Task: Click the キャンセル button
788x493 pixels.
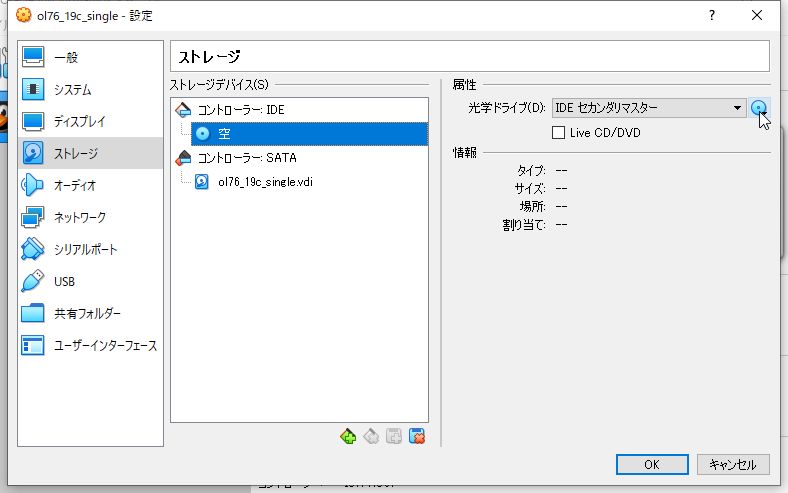Action: click(x=733, y=464)
